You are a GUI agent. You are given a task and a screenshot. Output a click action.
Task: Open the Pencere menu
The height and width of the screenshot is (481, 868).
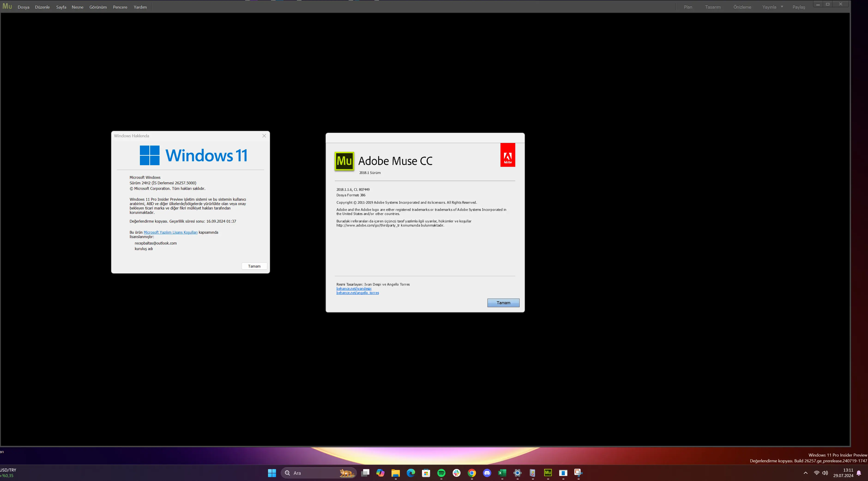click(120, 7)
